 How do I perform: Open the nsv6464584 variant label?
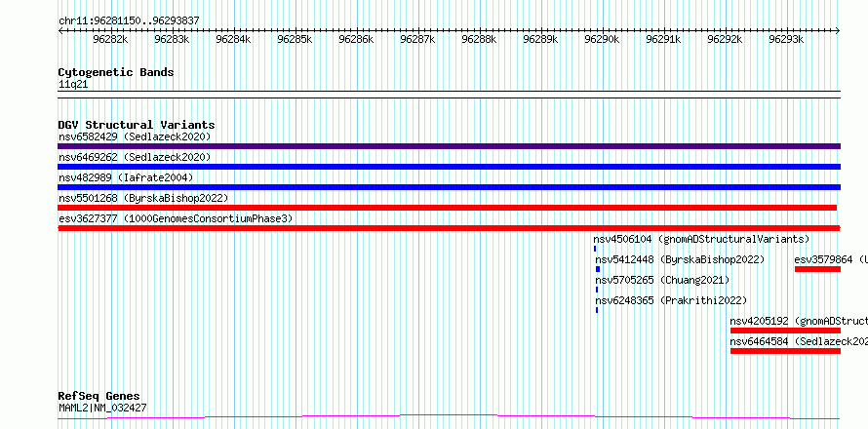click(x=799, y=341)
